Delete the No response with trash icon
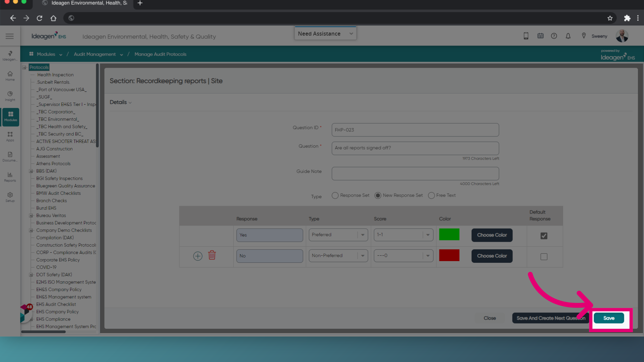The image size is (644, 362). click(x=212, y=255)
